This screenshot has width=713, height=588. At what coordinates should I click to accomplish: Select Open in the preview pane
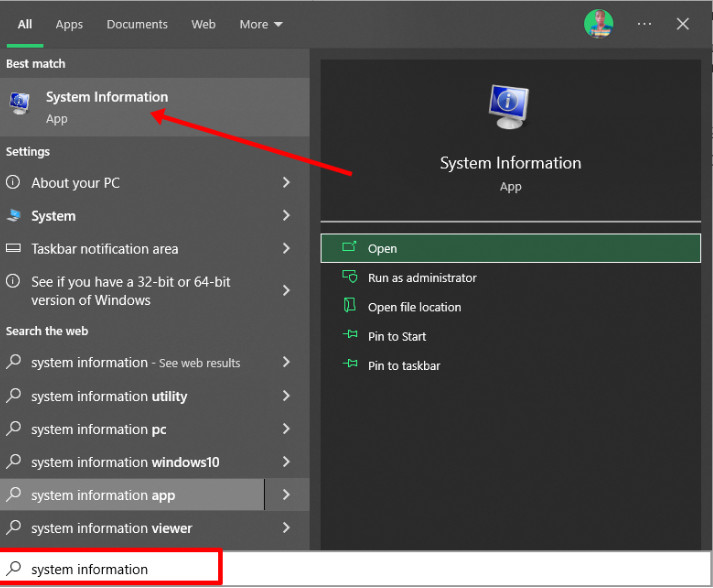point(510,248)
